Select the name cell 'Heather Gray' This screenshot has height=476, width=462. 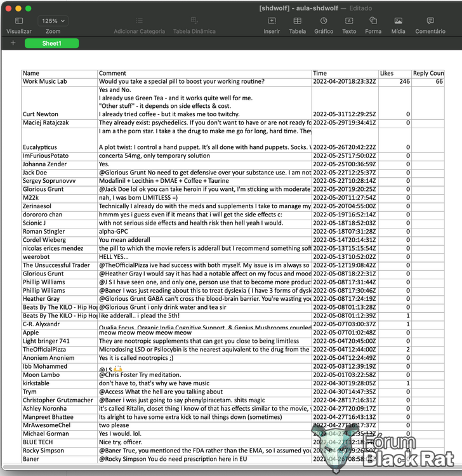(x=59, y=300)
